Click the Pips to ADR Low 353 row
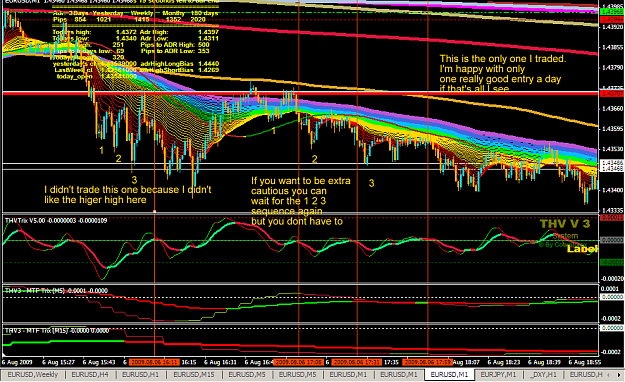This screenshot has height=382, width=625. coord(175,51)
